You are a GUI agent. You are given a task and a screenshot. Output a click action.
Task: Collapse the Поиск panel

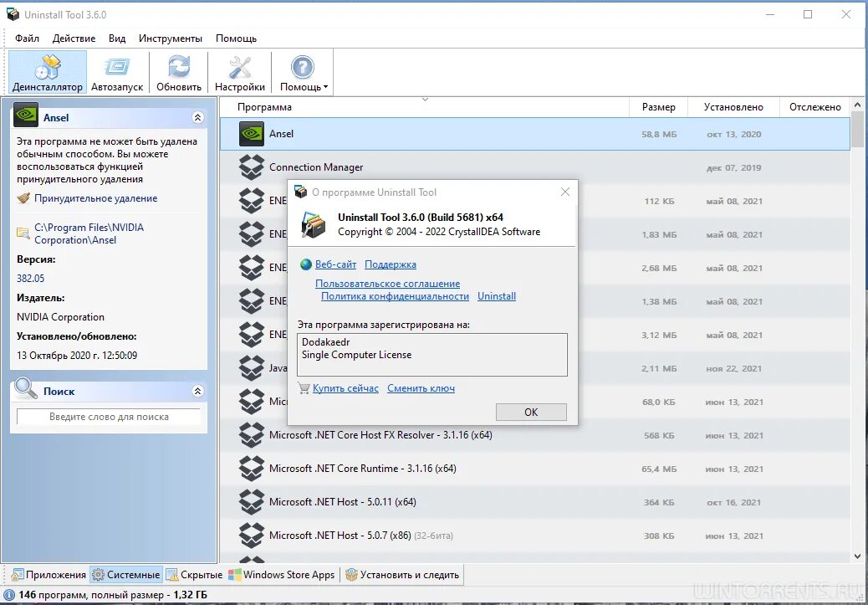197,391
